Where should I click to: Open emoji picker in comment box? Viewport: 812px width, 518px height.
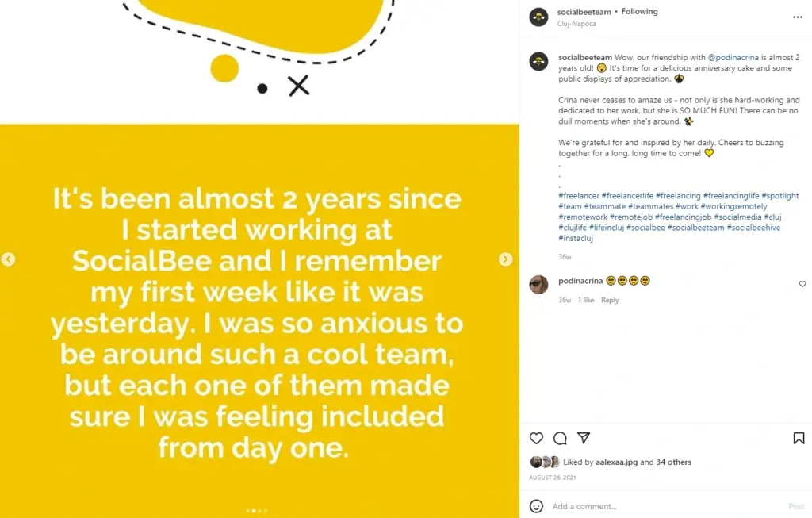point(537,506)
